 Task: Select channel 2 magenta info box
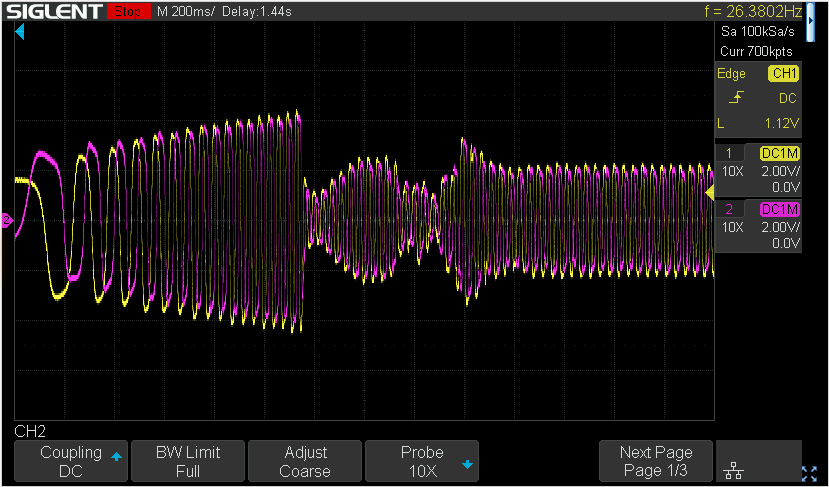pos(758,226)
